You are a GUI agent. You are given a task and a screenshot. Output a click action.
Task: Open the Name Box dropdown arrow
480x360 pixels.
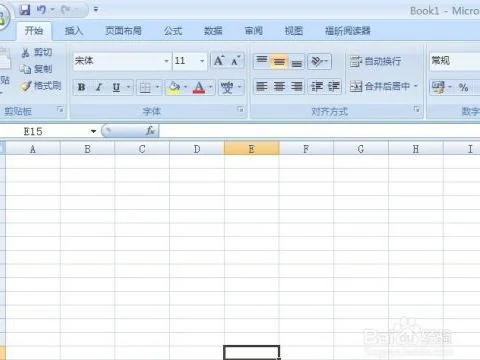click(x=93, y=131)
